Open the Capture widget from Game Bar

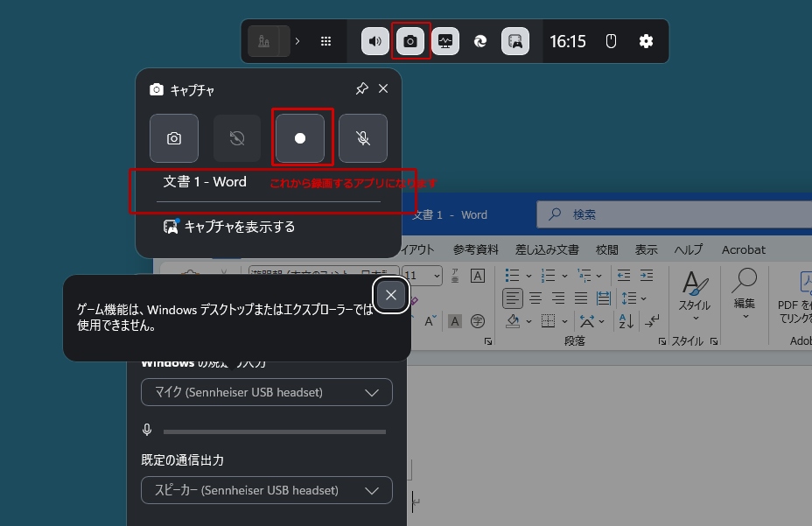pyautogui.click(x=410, y=41)
